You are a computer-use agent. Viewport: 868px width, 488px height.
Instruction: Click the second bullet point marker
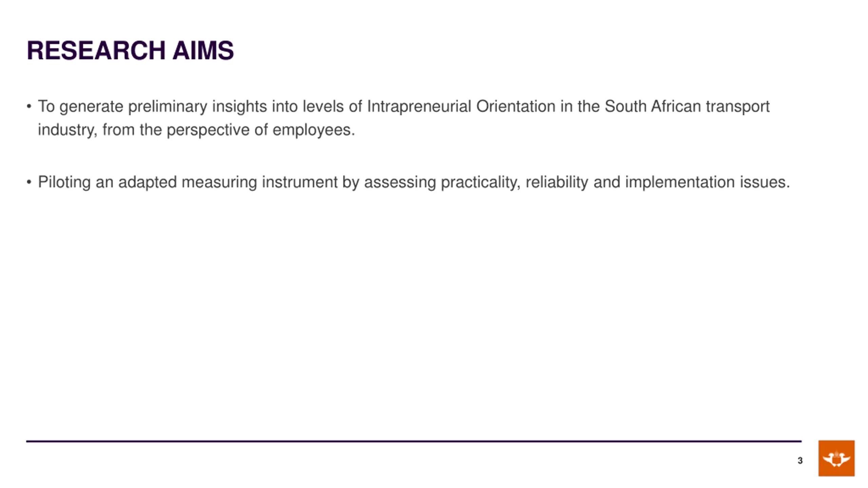click(x=29, y=182)
